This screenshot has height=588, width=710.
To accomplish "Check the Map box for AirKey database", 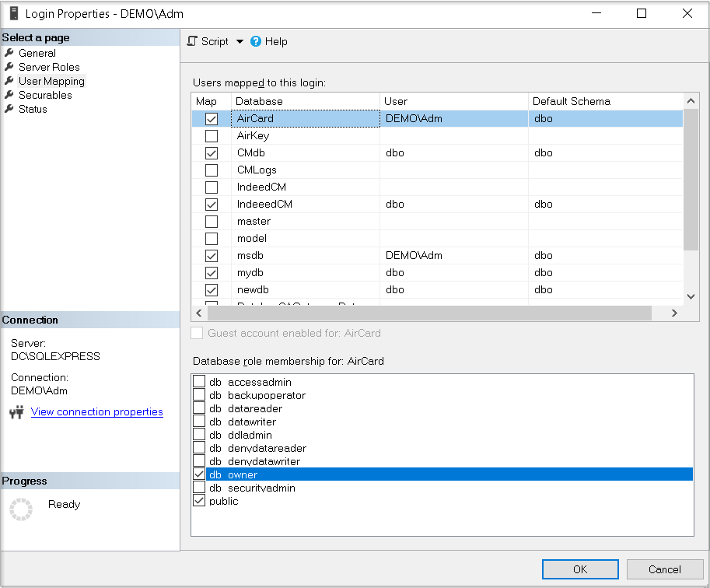I will (x=212, y=136).
